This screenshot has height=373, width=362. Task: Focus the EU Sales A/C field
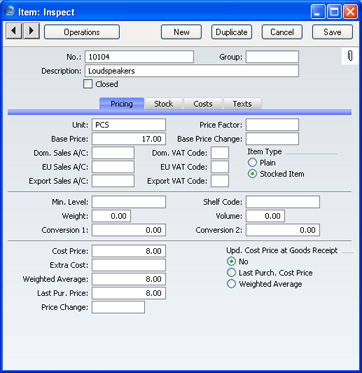click(113, 167)
